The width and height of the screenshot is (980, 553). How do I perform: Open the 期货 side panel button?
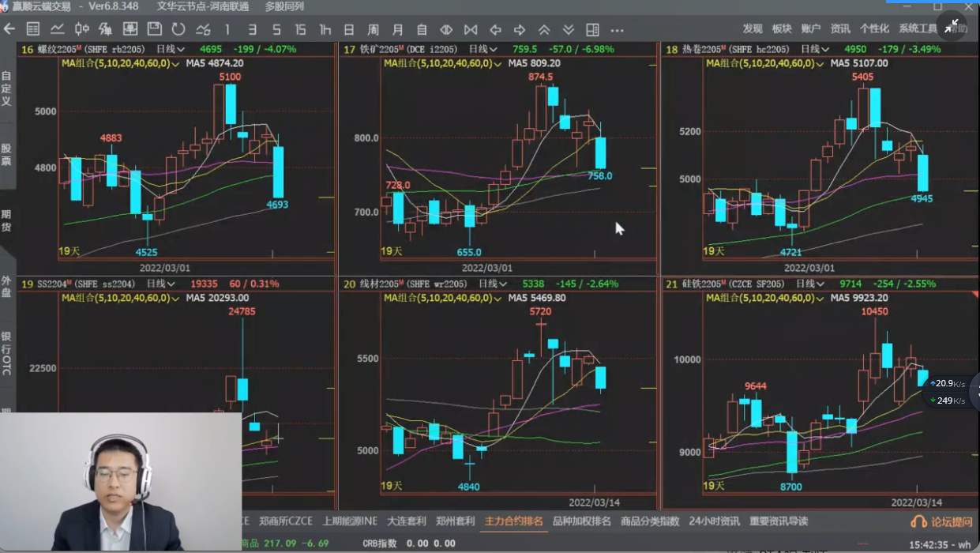(6, 220)
